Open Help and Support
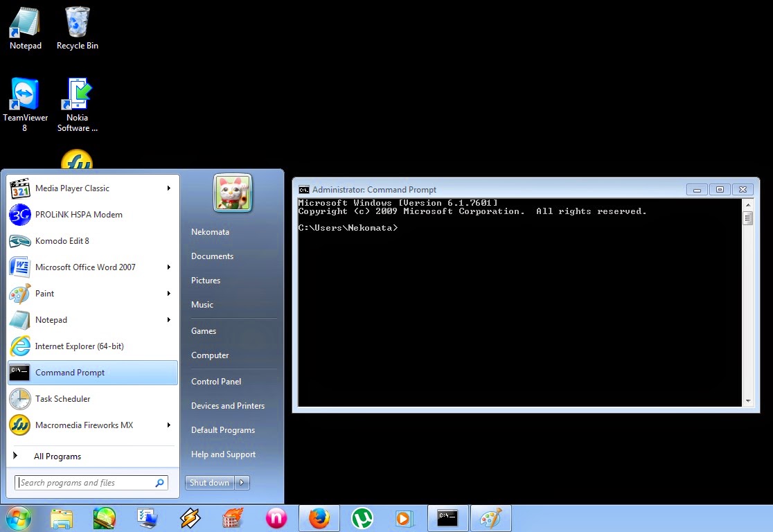Screen dimensions: 773x532 click(223, 454)
